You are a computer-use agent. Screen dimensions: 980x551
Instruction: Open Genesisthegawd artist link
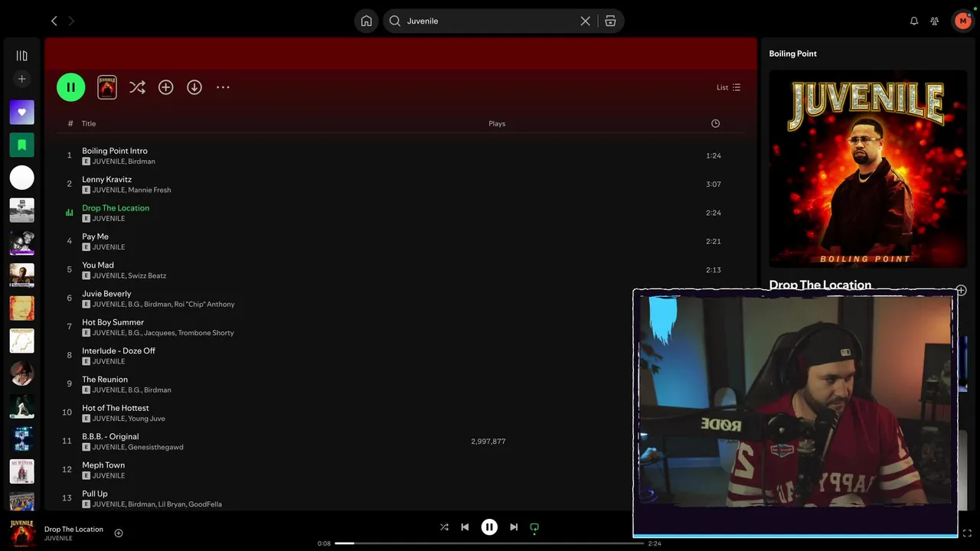coord(155,447)
